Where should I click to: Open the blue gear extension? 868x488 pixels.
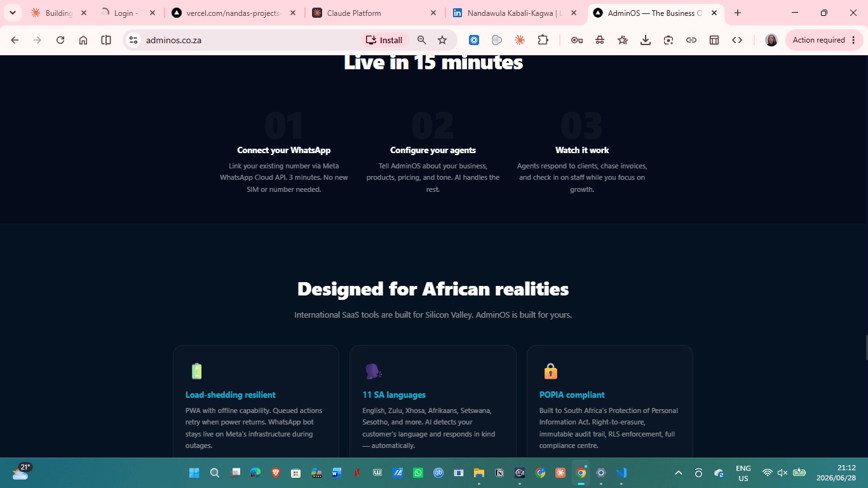click(474, 40)
